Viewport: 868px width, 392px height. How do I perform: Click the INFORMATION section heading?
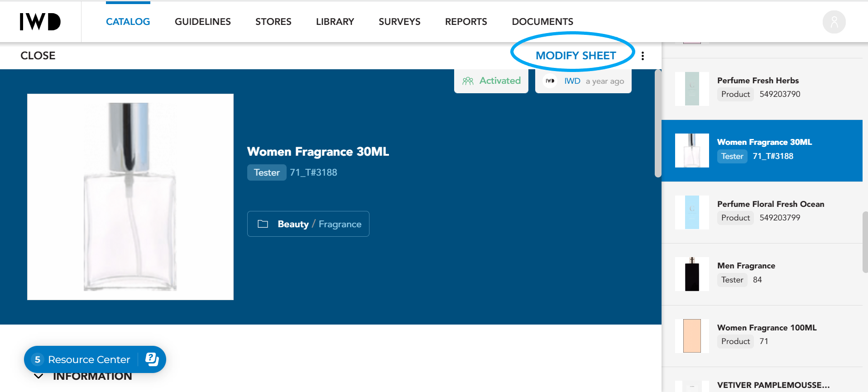coord(92,376)
